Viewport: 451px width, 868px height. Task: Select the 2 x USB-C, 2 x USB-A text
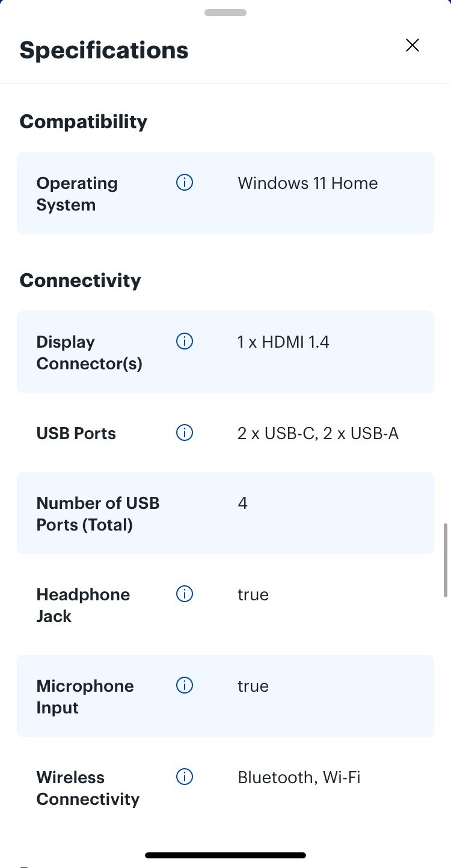[x=318, y=433]
